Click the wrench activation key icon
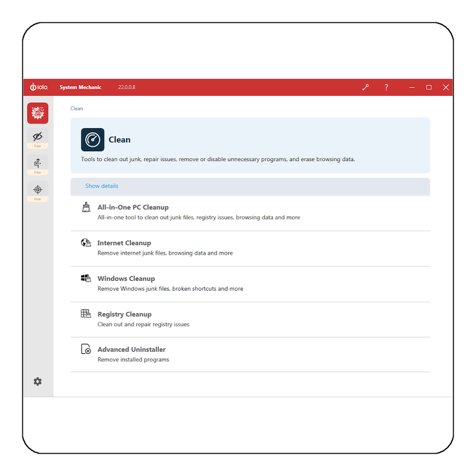 tap(365, 87)
